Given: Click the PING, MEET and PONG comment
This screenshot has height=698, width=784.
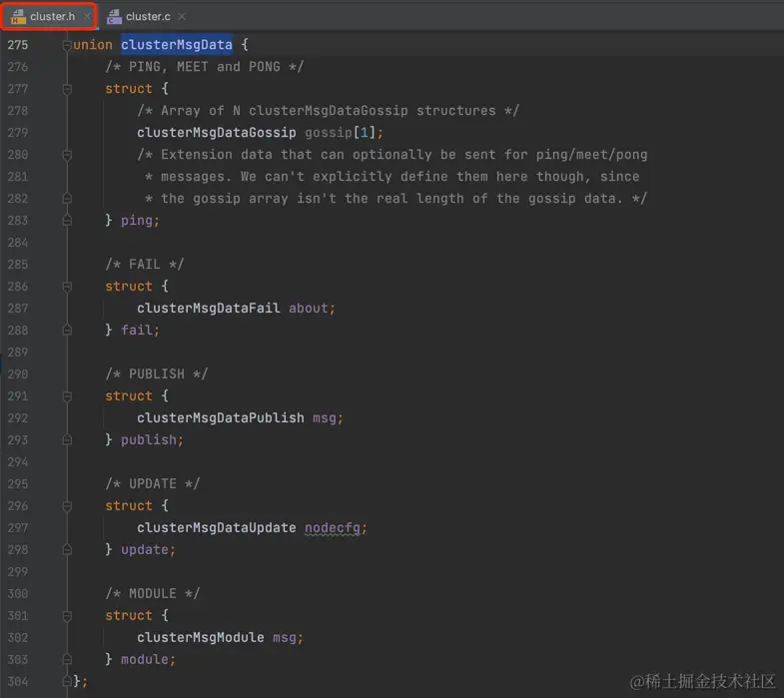Looking at the screenshot, I should [205, 67].
